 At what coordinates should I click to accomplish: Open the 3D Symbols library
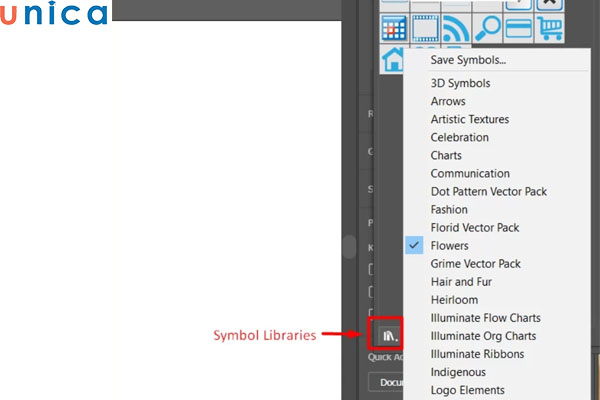[459, 84]
